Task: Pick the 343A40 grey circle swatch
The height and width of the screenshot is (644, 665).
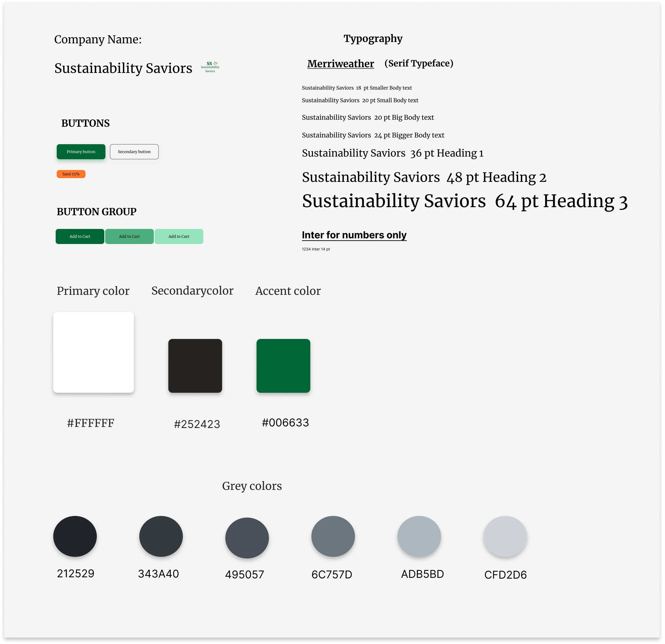Action: [161, 536]
